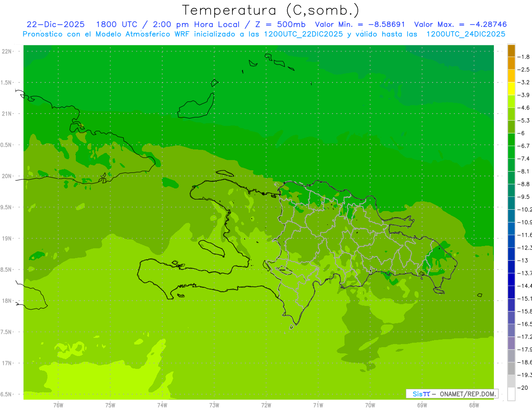Click the "76W" longitude label
The height and width of the screenshot is (411, 532).
click(x=58, y=405)
